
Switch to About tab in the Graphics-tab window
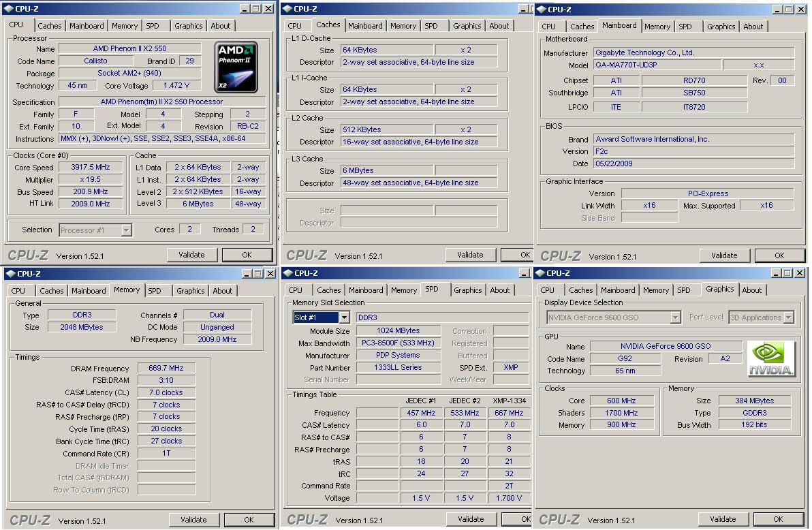point(751,290)
